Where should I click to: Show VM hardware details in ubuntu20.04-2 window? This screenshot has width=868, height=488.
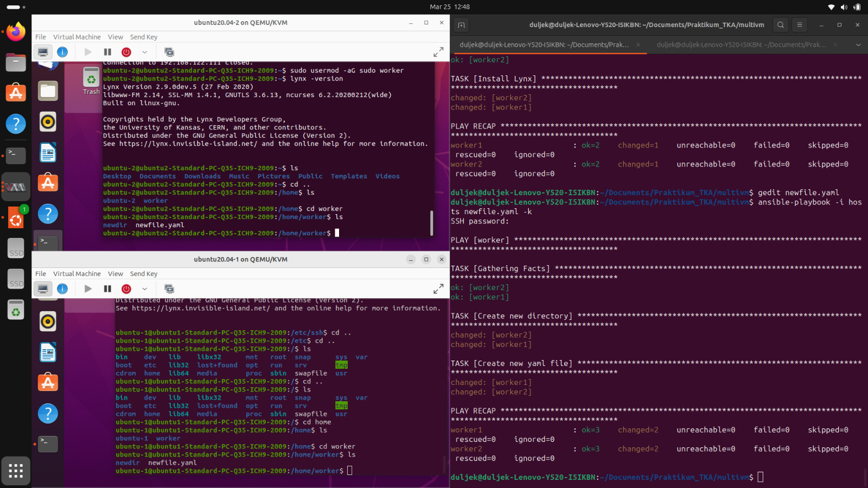pos(62,52)
